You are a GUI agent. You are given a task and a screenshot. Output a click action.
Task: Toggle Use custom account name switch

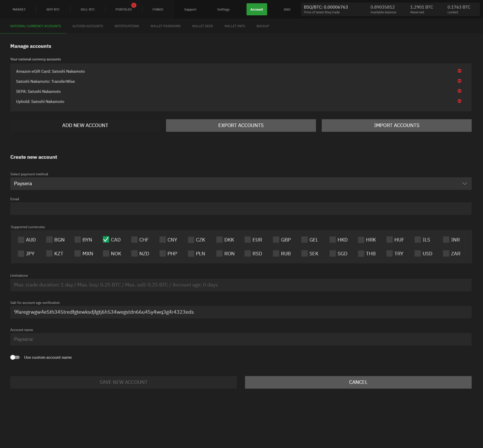[x=15, y=358]
